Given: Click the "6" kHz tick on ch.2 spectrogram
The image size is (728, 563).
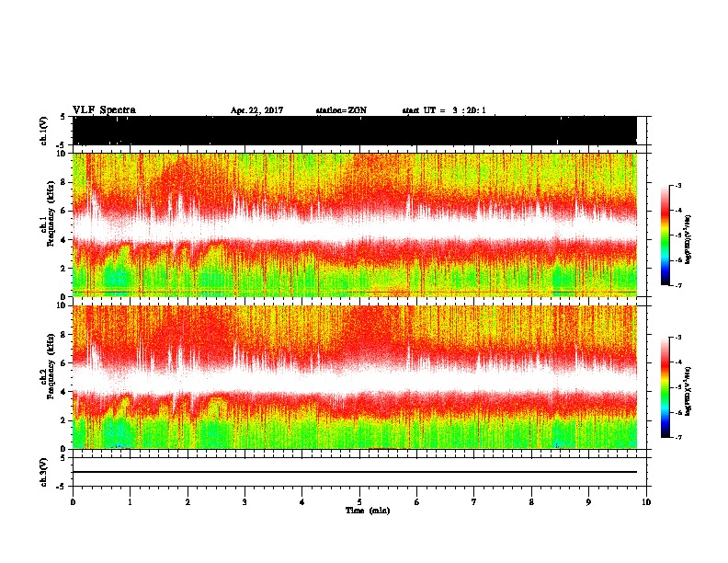Looking at the screenshot, I should [x=63, y=363].
